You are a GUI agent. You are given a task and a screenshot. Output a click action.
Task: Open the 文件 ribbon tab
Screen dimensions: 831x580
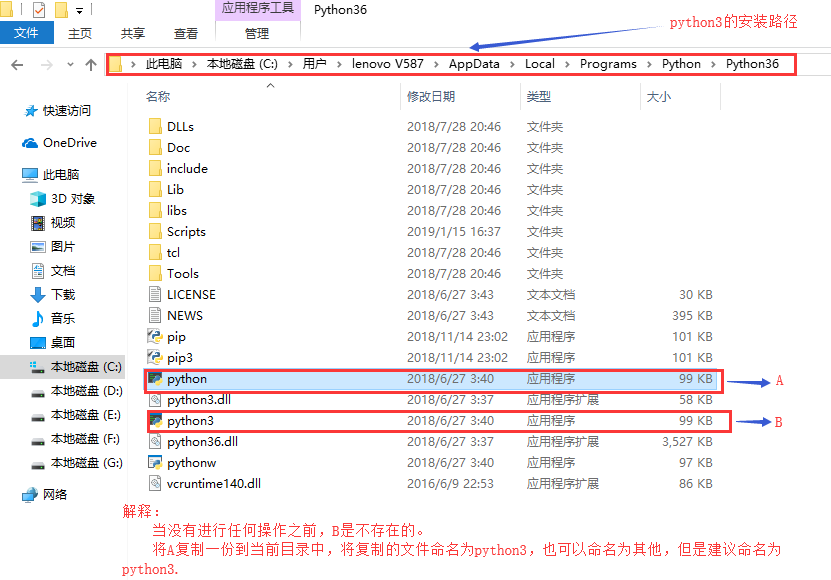(x=26, y=33)
